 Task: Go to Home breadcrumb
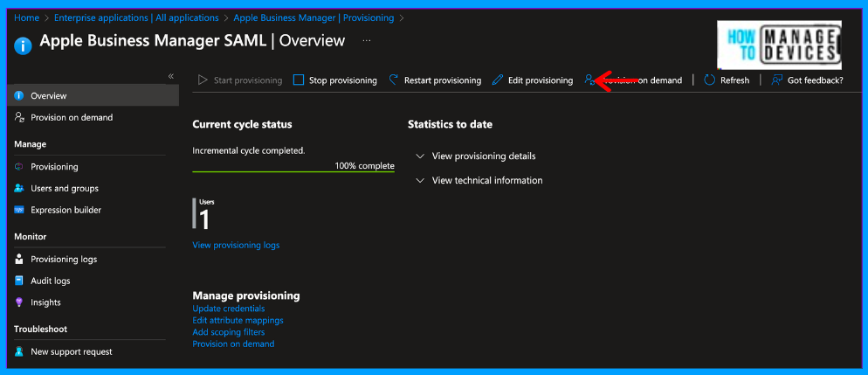[26, 17]
